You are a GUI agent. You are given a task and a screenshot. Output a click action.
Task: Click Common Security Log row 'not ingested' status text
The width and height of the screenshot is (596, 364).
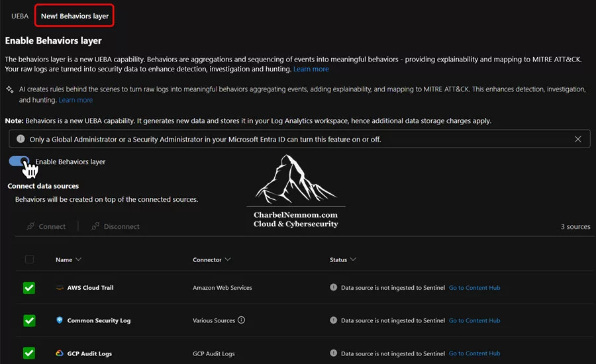point(393,320)
